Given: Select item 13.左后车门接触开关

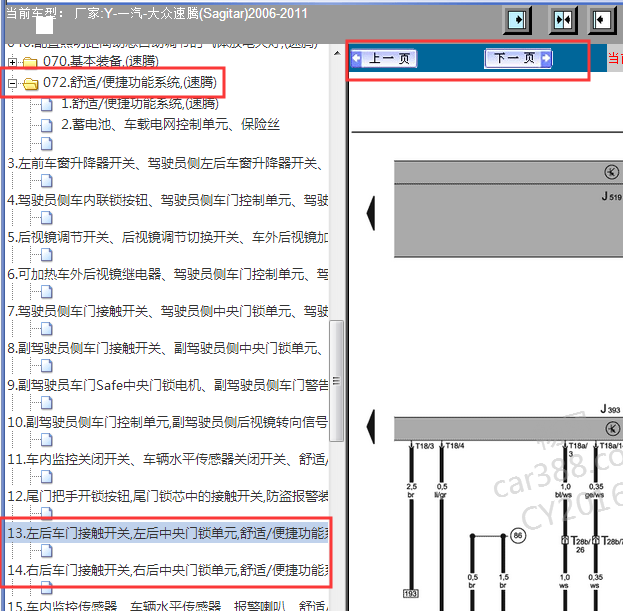Looking at the screenshot, I should (x=168, y=533).
